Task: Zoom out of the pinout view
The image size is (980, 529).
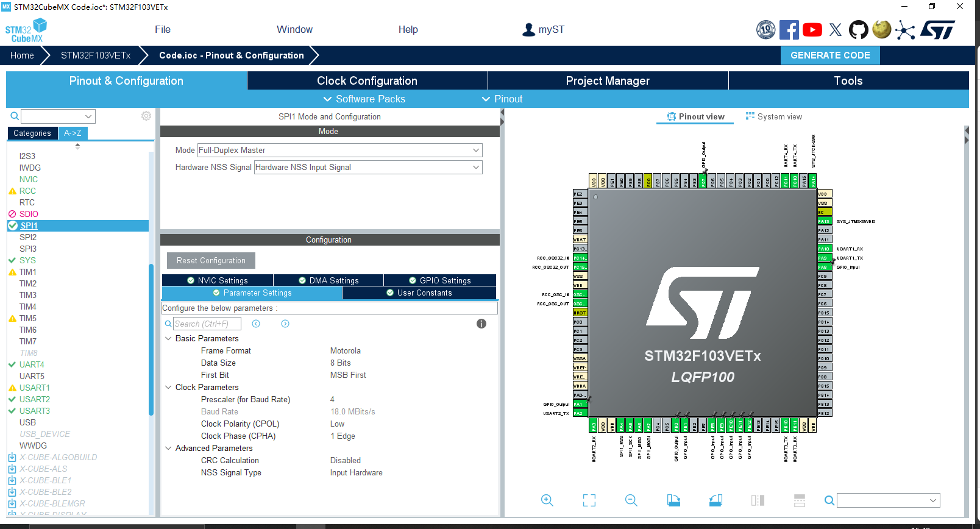Action: click(x=631, y=500)
